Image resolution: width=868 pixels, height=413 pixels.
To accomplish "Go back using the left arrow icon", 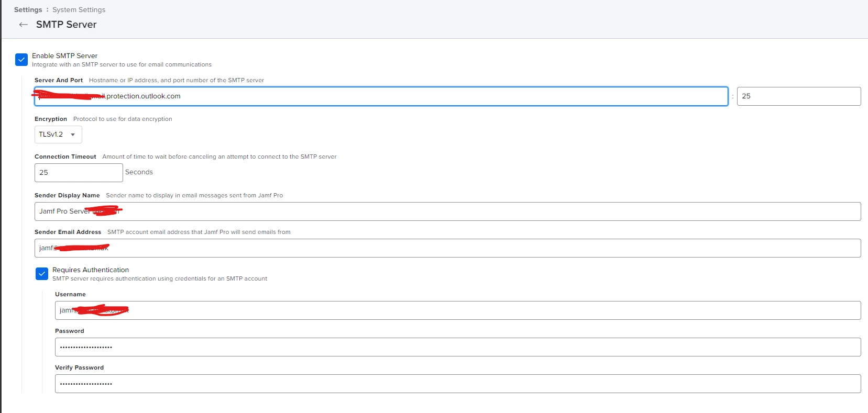I will (23, 25).
